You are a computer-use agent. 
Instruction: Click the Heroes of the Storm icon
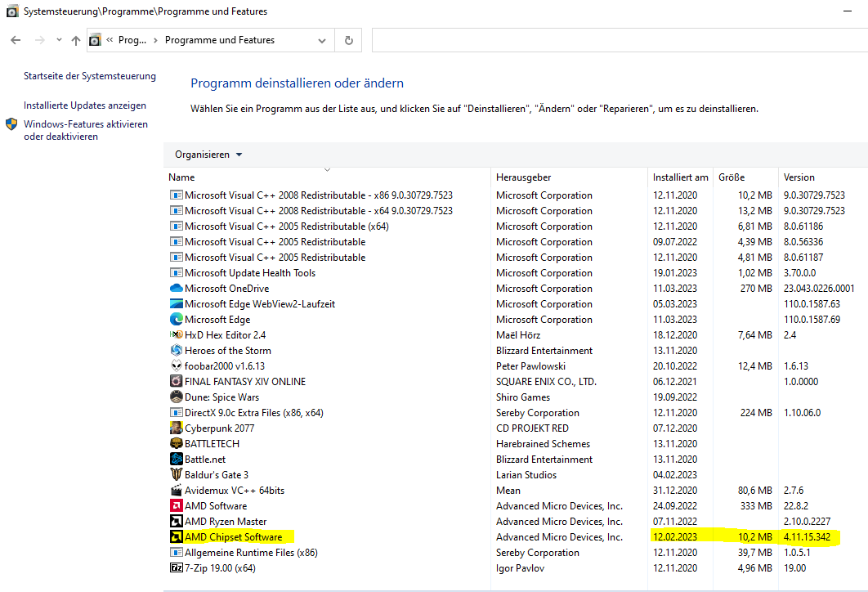point(176,351)
